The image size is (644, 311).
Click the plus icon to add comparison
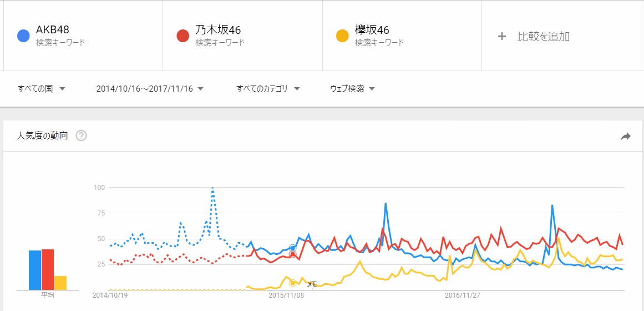click(x=502, y=37)
